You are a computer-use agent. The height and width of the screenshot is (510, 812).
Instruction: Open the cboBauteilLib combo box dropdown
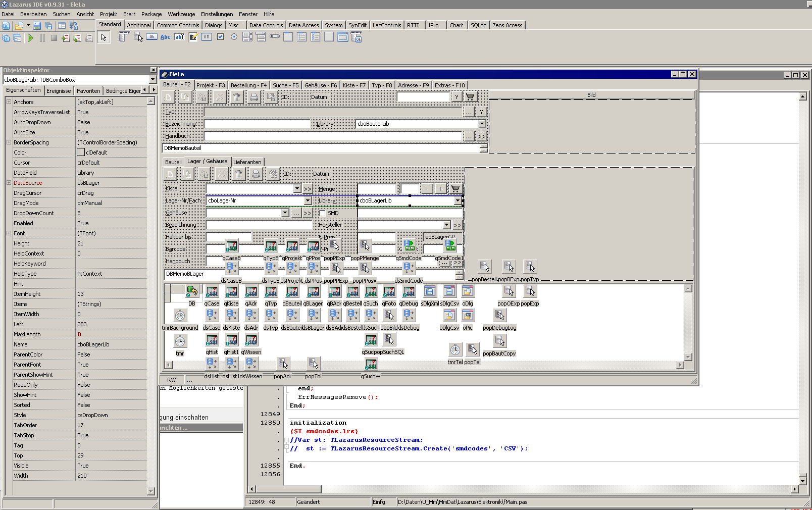pos(482,124)
